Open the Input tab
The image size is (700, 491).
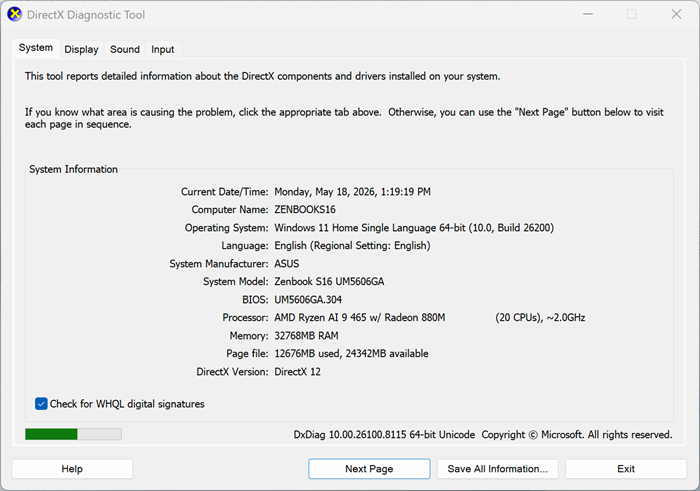pyautogui.click(x=162, y=49)
